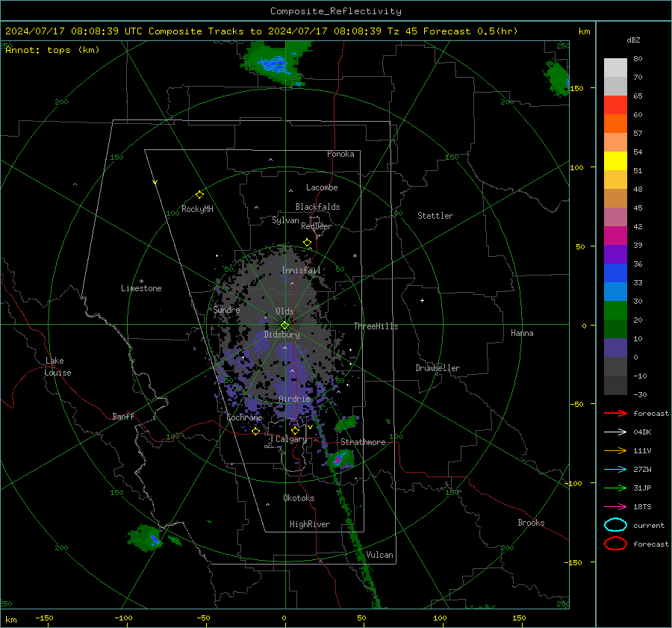
Task: Click the Hanna city label
Action: [522, 333]
